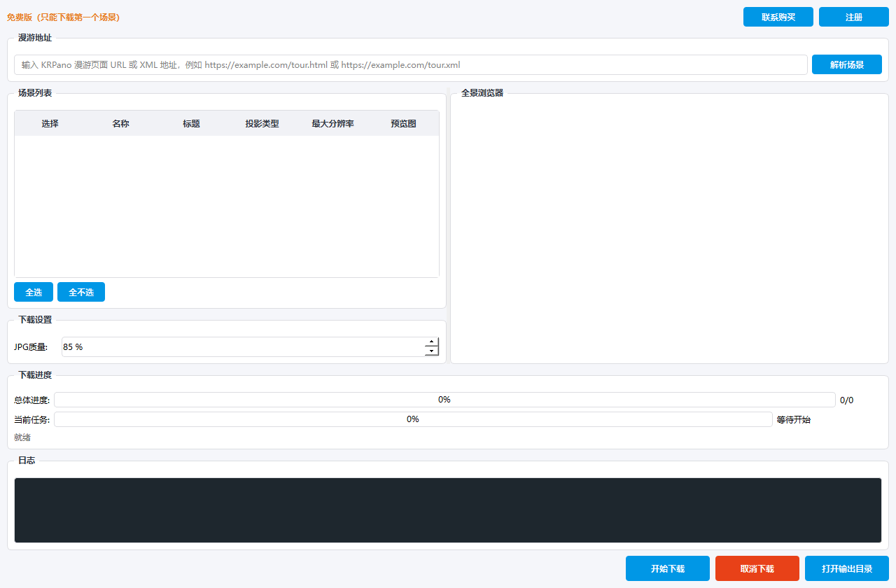
Task: Click 解析场景 to parse scenes
Action: (x=847, y=64)
